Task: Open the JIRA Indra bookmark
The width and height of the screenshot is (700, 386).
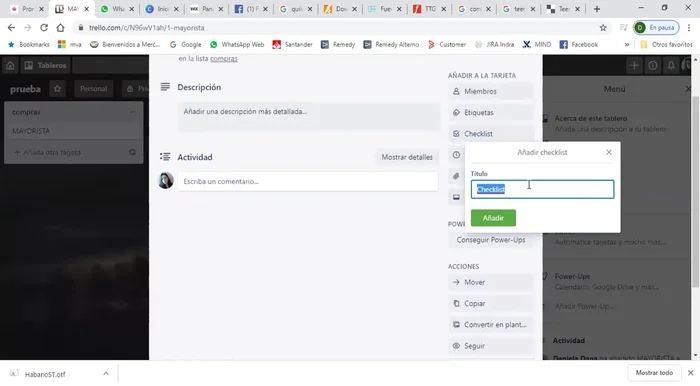Action: [494, 45]
